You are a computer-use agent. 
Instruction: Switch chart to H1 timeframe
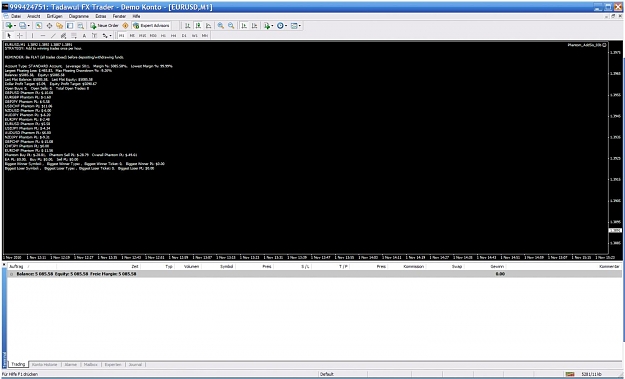tap(163, 35)
